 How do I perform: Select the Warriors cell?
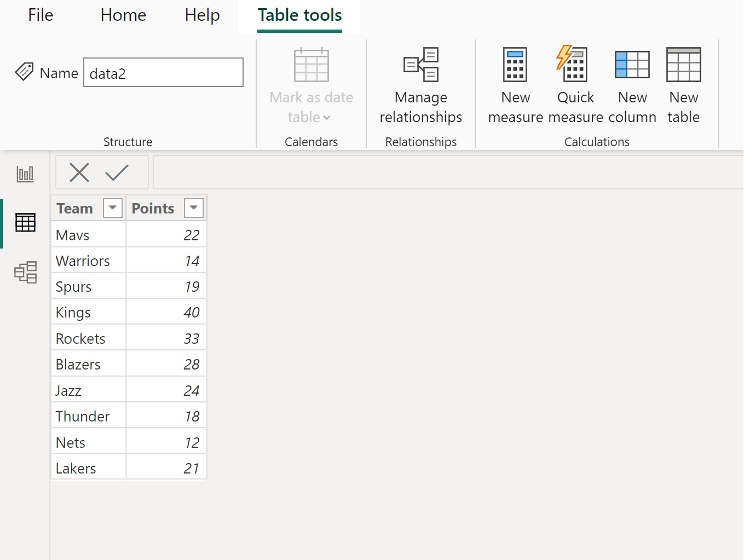(x=88, y=261)
